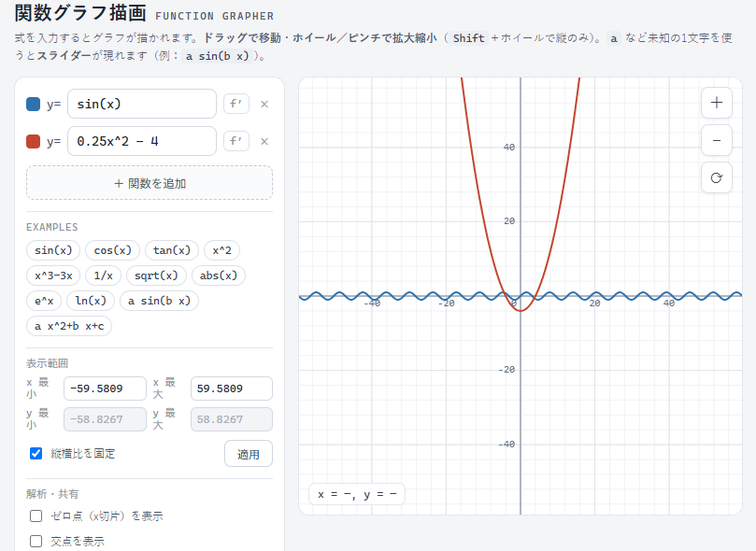Toggle derivative f' for 0.25x^2 − 4
Screen dimensions: 756x551
236,141
